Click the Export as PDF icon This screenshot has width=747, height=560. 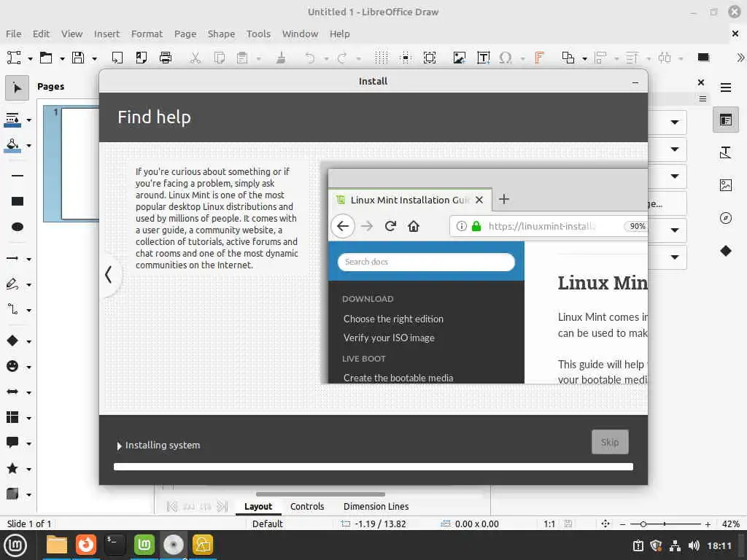point(141,58)
